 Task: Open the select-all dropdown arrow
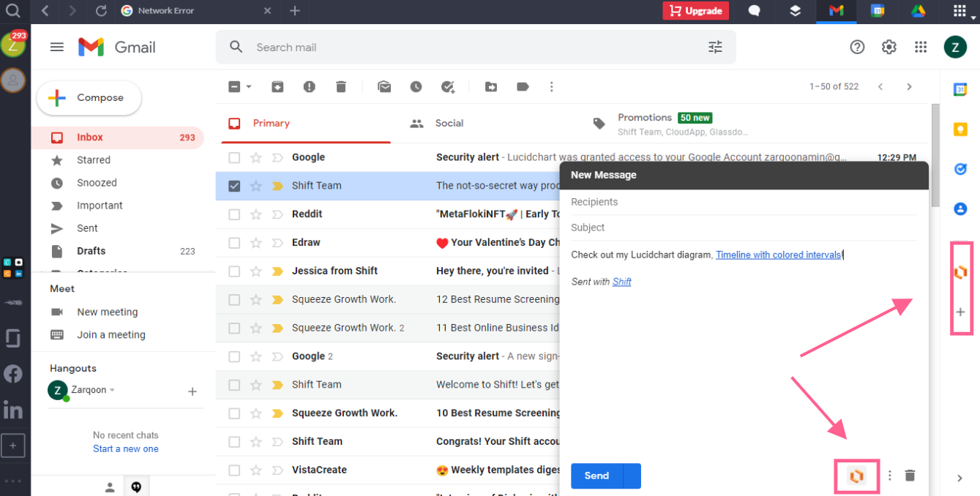pos(249,86)
